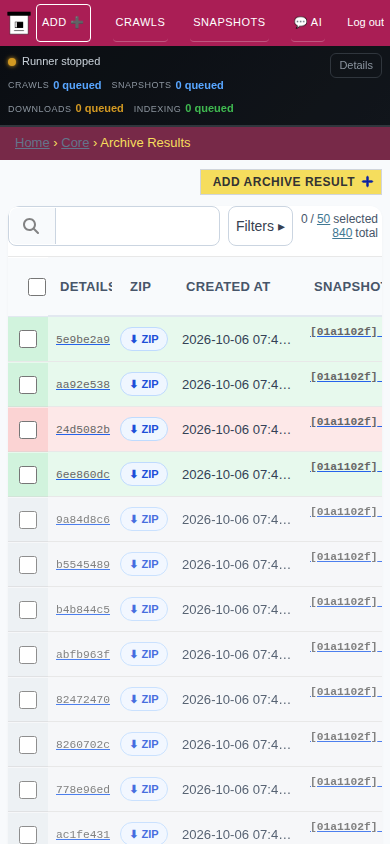Open archive result 5e9be2a9
Viewport: 390px width, 844px height.
tap(83, 340)
